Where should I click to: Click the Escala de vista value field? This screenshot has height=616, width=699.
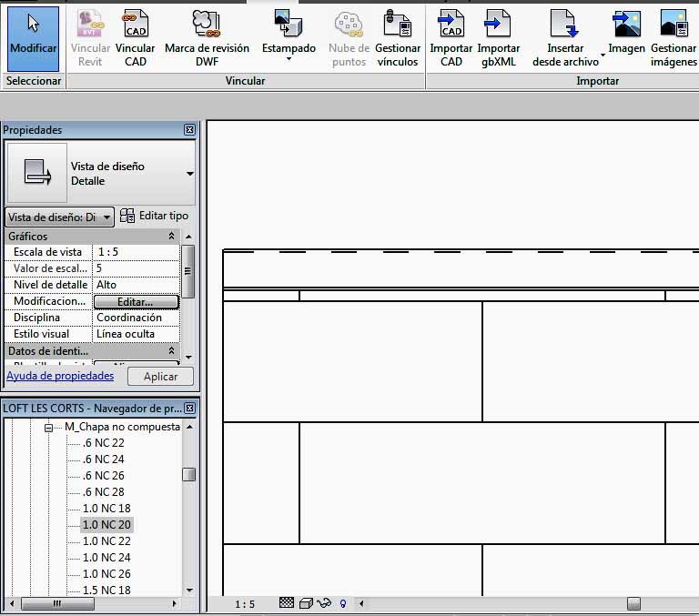point(137,252)
